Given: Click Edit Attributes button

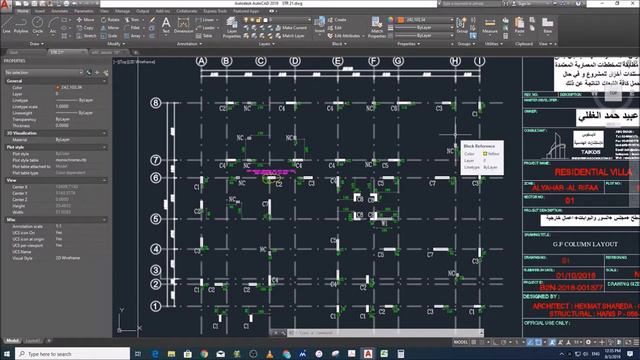Looking at the screenshot, I should (x=345, y=36).
